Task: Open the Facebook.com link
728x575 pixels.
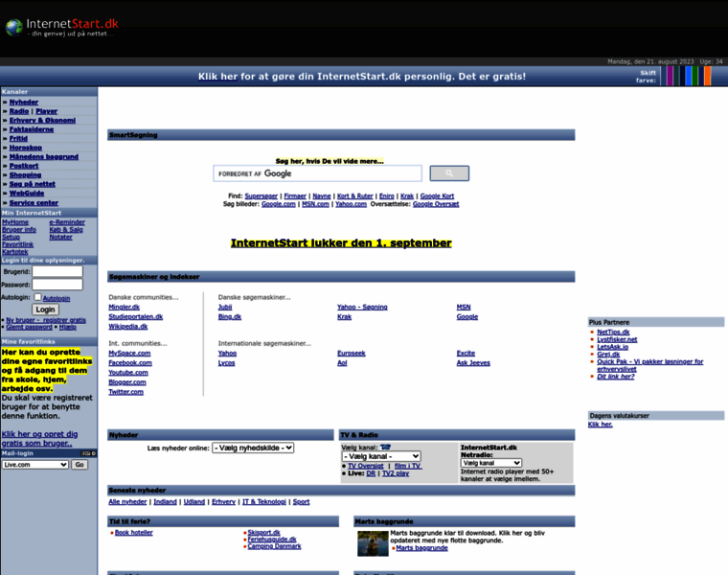Action: coord(130,363)
